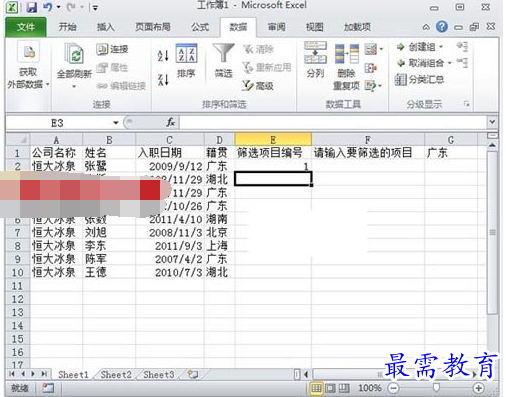Click the Undo arrow icon
506x397 pixels.
pos(48,7)
